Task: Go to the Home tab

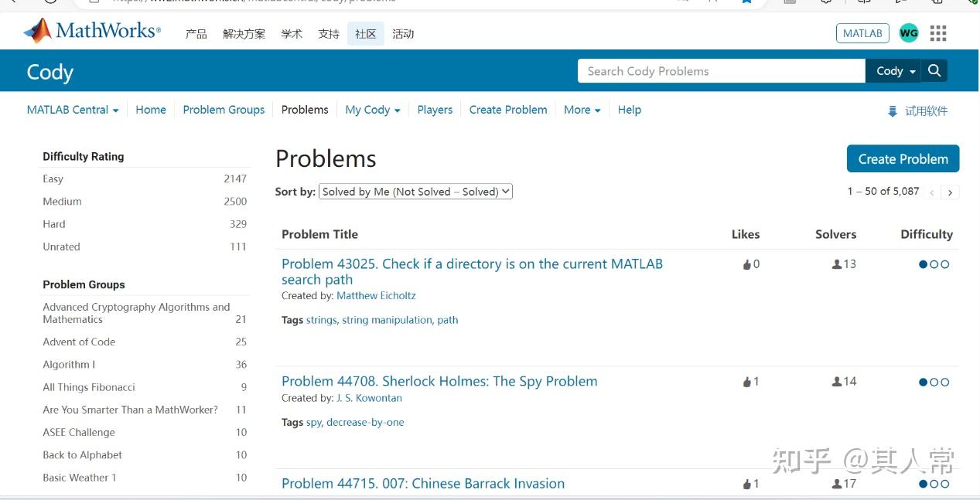Action: pyautogui.click(x=151, y=110)
